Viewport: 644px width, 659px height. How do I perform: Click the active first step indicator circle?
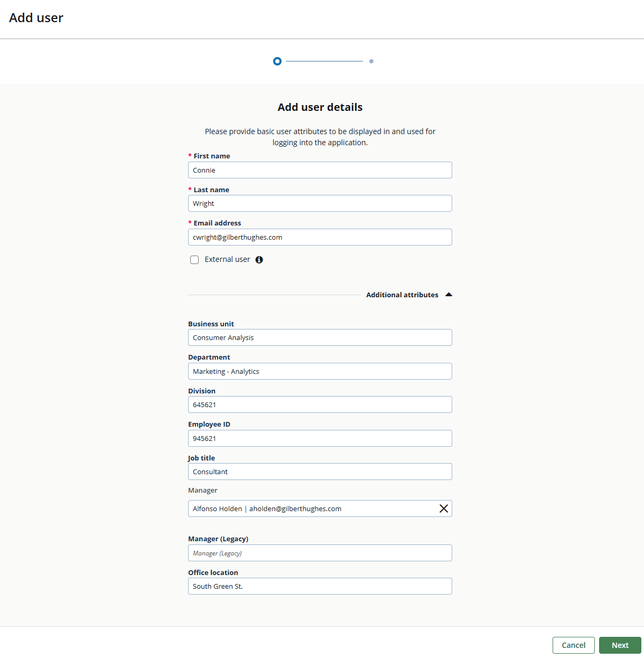tap(277, 61)
